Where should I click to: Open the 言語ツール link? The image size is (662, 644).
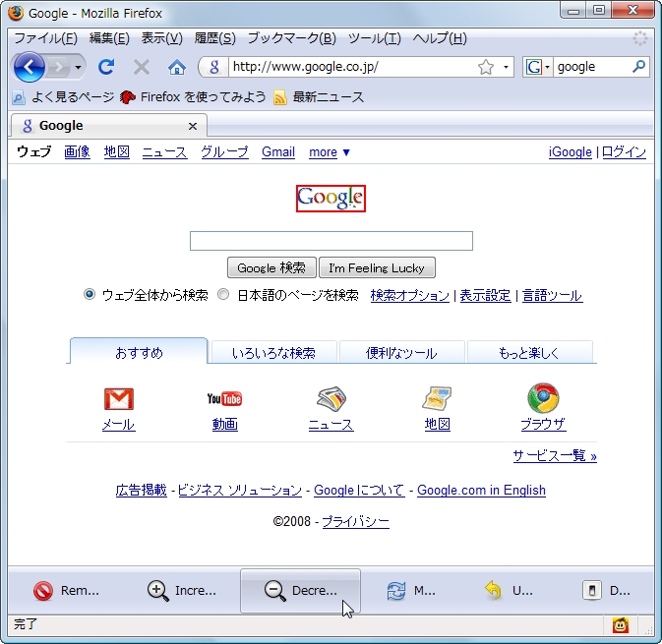coord(552,295)
